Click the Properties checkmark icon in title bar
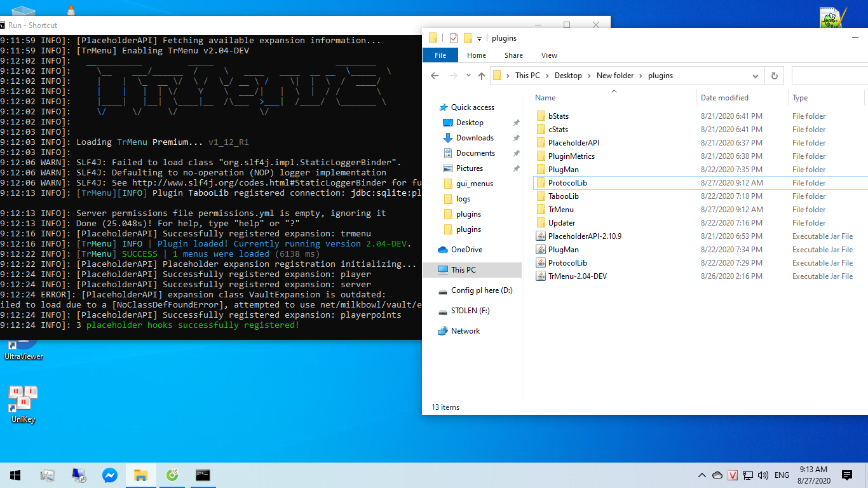 pos(453,38)
